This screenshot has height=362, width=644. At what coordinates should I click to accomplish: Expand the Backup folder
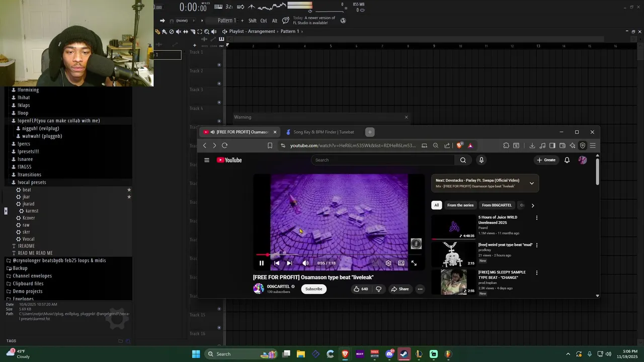[20, 268]
